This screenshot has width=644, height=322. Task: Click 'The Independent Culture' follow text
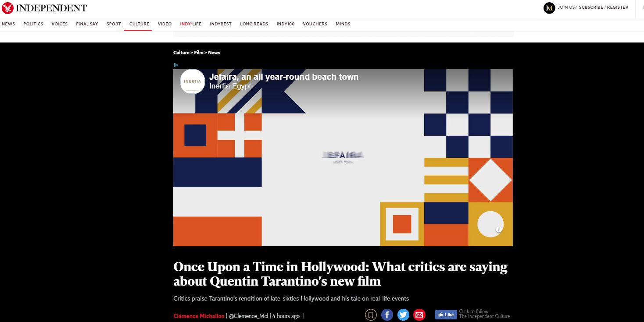484,316
